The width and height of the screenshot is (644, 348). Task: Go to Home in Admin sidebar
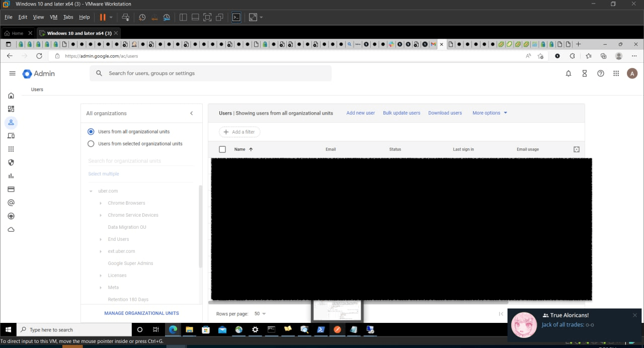[x=11, y=96]
